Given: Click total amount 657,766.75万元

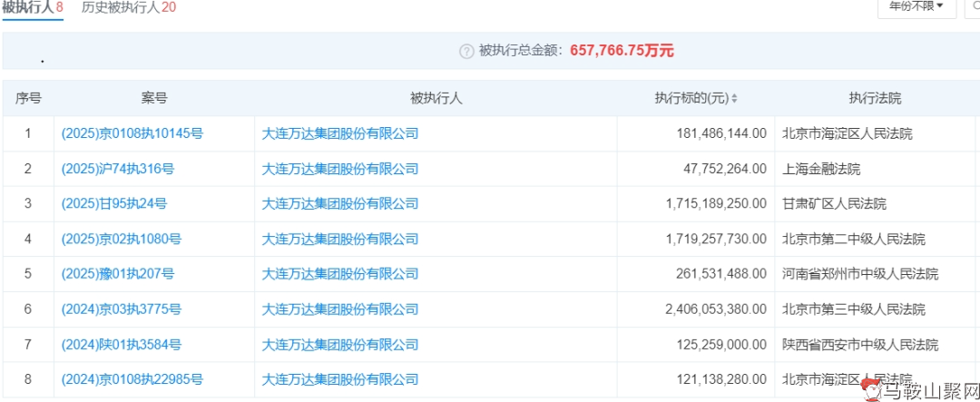Looking at the screenshot, I should (x=622, y=51).
